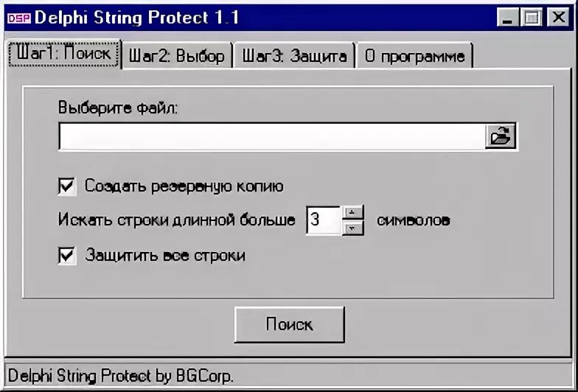Select the Шаг1: Поиск tab
The image size is (578, 392).
click(x=63, y=54)
